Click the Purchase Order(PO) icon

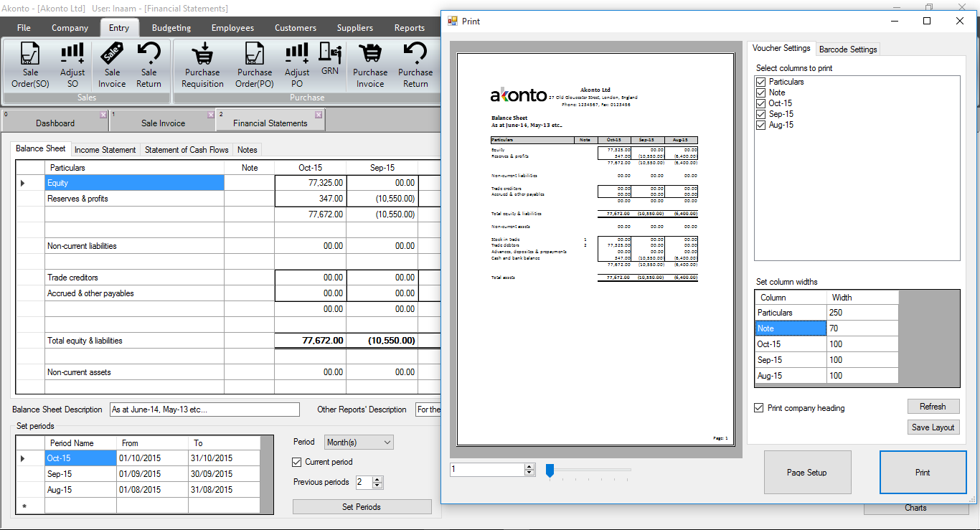tap(255, 65)
